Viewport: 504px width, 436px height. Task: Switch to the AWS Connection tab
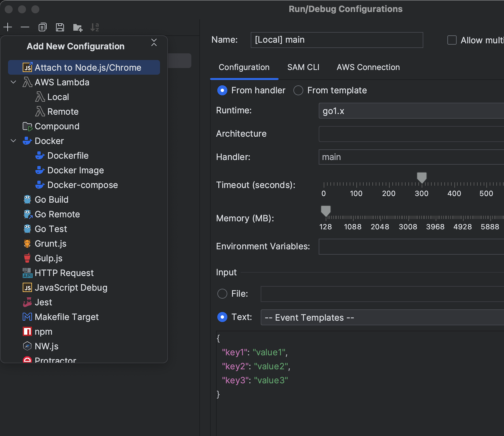point(368,67)
